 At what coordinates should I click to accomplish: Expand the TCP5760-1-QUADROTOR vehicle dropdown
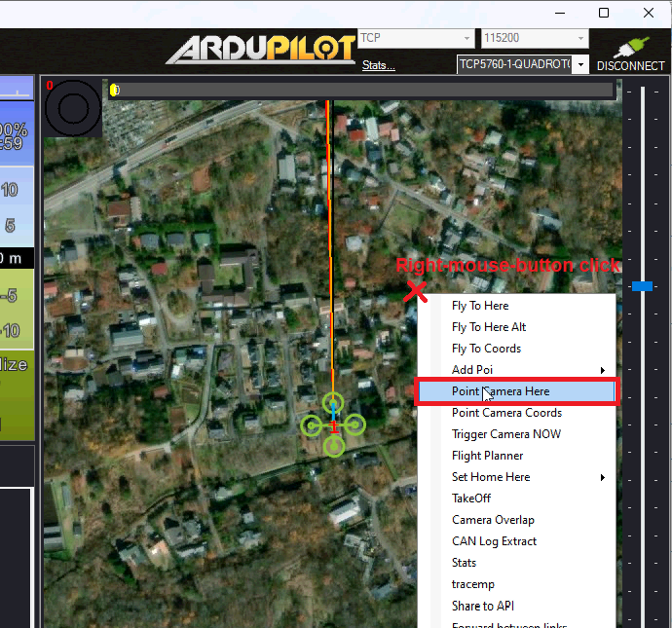coord(580,65)
